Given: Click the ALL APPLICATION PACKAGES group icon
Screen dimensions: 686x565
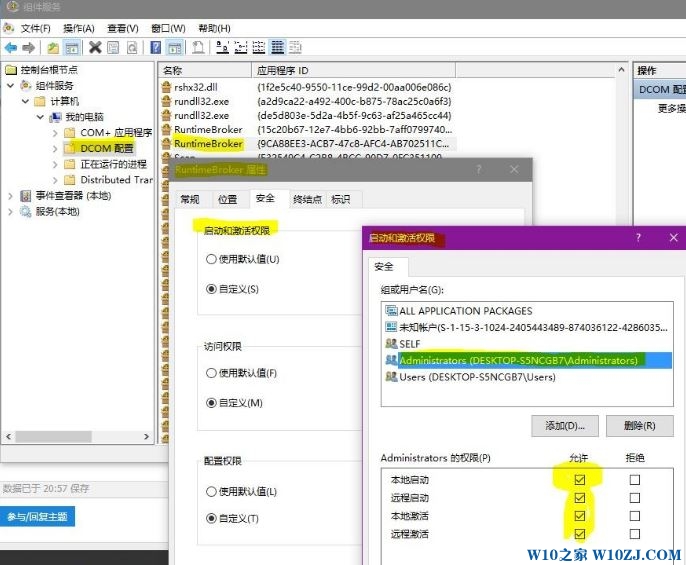Looking at the screenshot, I should pyautogui.click(x=391, y=310).
